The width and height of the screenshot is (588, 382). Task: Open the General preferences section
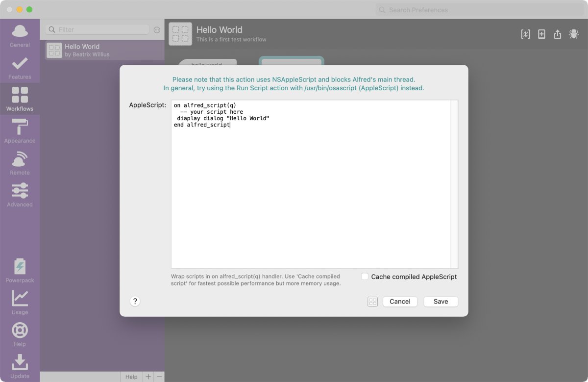coord(20,35)
